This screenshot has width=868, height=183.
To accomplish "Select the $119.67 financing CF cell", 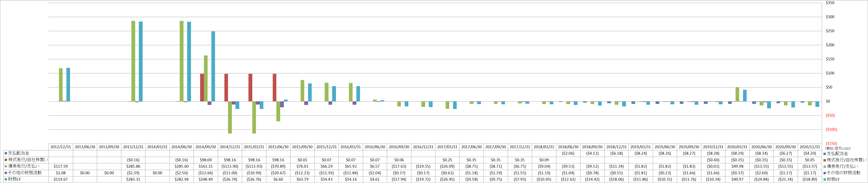I will coord(61,179).
